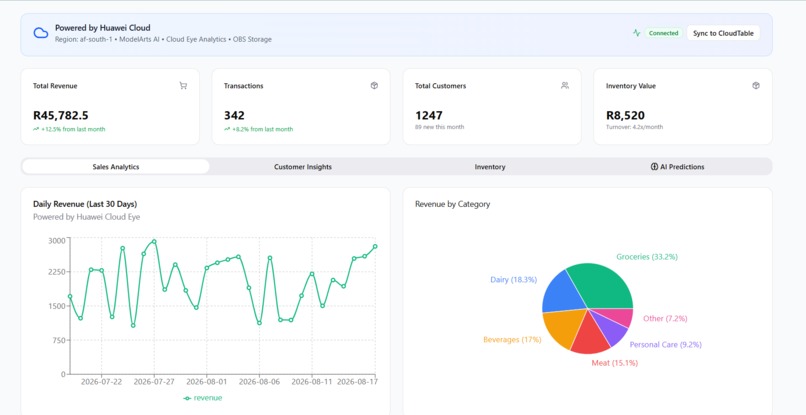Click the Region af-south-1 details line
Viewport: 806px width, 415px height.
click(163, 39)
